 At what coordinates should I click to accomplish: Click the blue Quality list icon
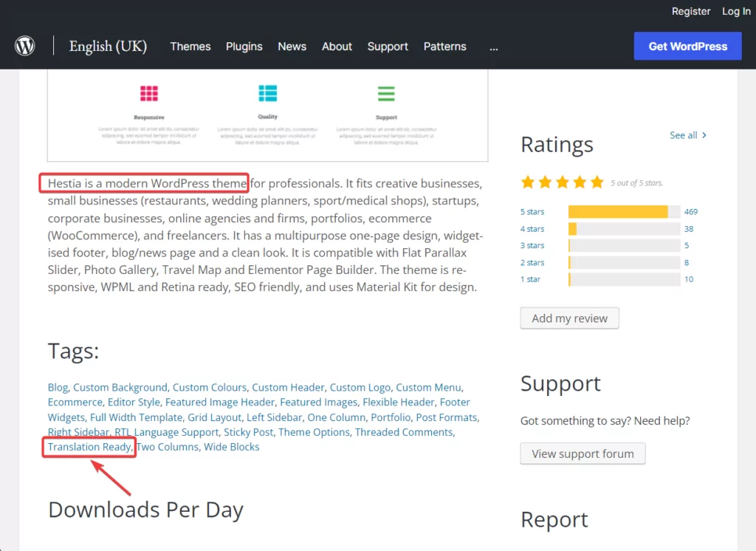tap(267, 93)
